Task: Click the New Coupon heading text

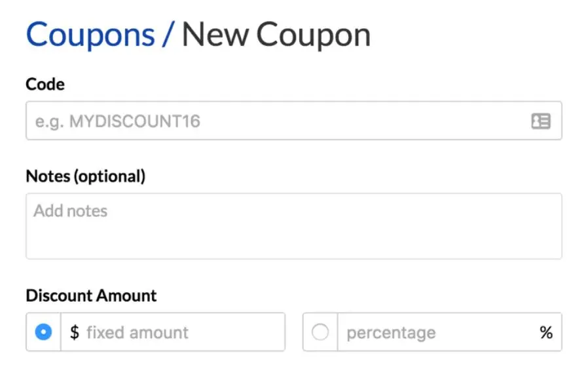Action: click(276, 35)
